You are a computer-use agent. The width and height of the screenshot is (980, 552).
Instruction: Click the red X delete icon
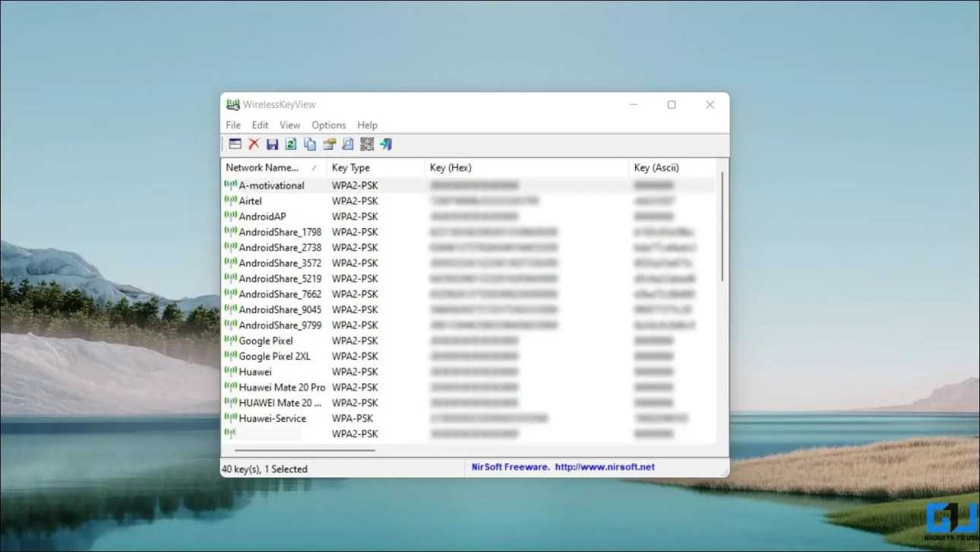[254, 144]
